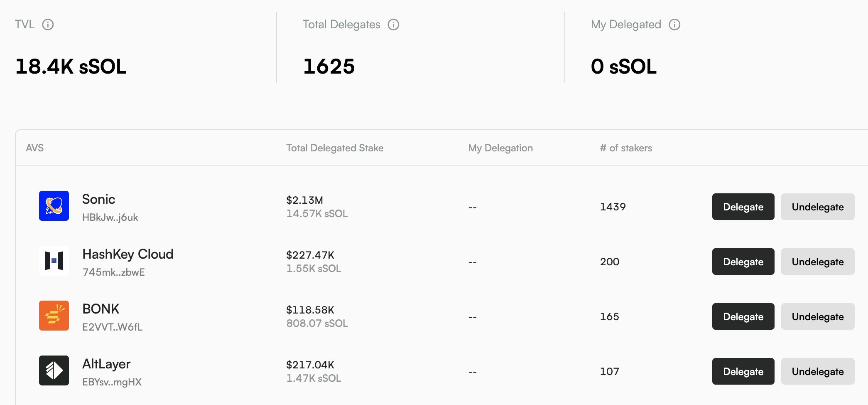Screen dimensions: 868x405
Task: Click the 18.4K sSOL TVL value
Action: point(71,67)
